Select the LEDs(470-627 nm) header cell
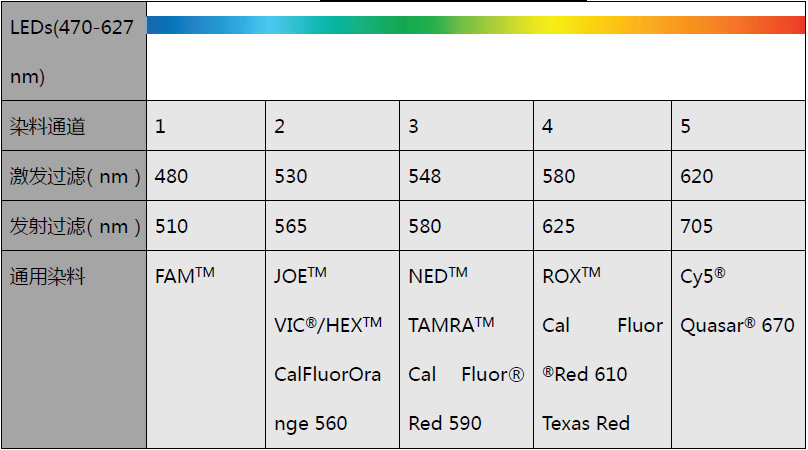 click(72, 52)
